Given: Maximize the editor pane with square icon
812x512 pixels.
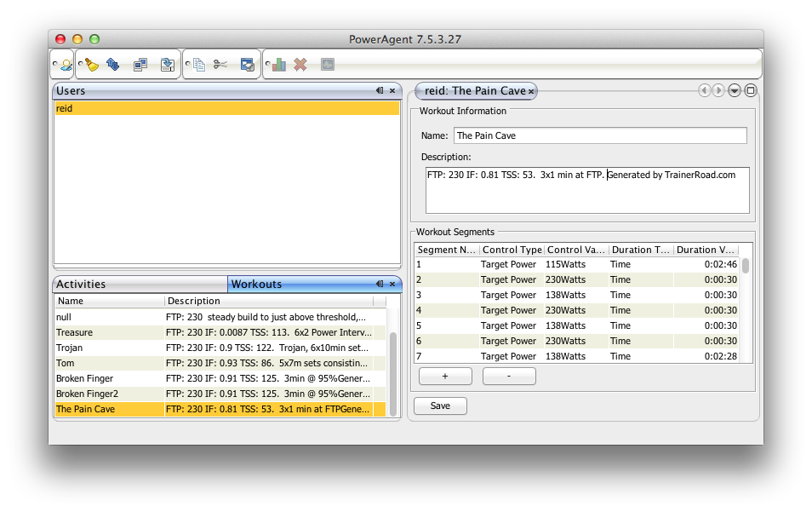Looking at the screenshot, I should point(751,90).
